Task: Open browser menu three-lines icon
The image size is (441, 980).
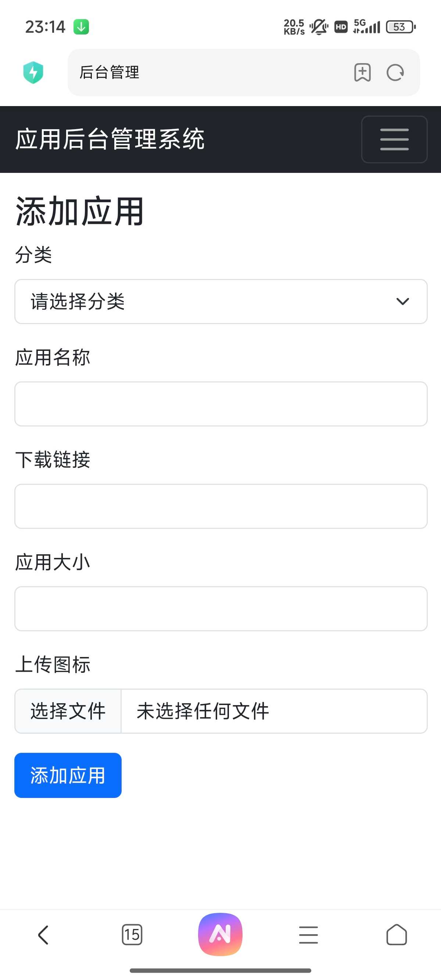Action: coord(308,935)
